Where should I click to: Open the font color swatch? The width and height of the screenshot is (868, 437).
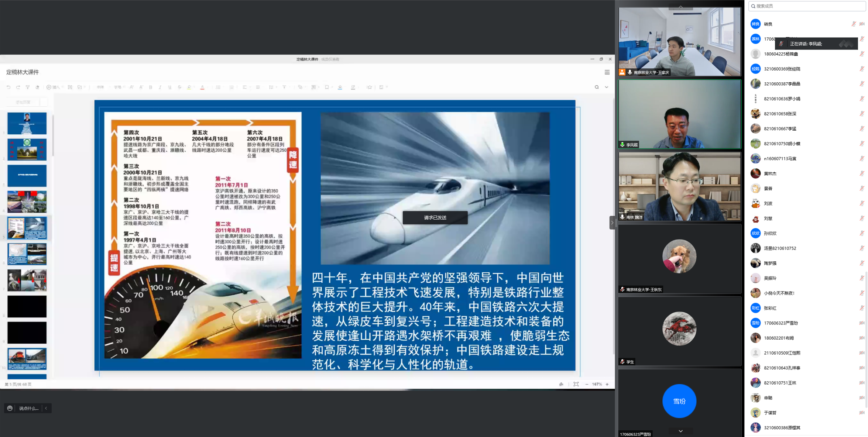pos(202,87)
